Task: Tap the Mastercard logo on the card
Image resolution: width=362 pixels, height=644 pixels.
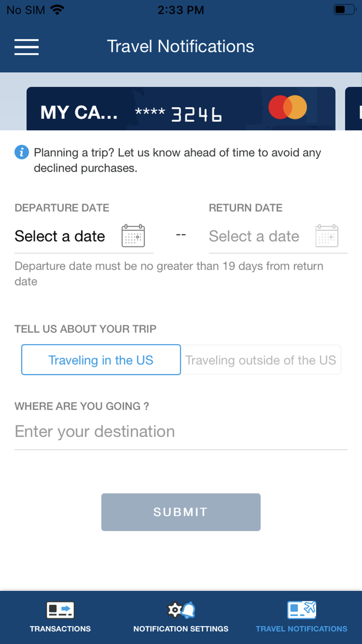Action: point(288,108)
